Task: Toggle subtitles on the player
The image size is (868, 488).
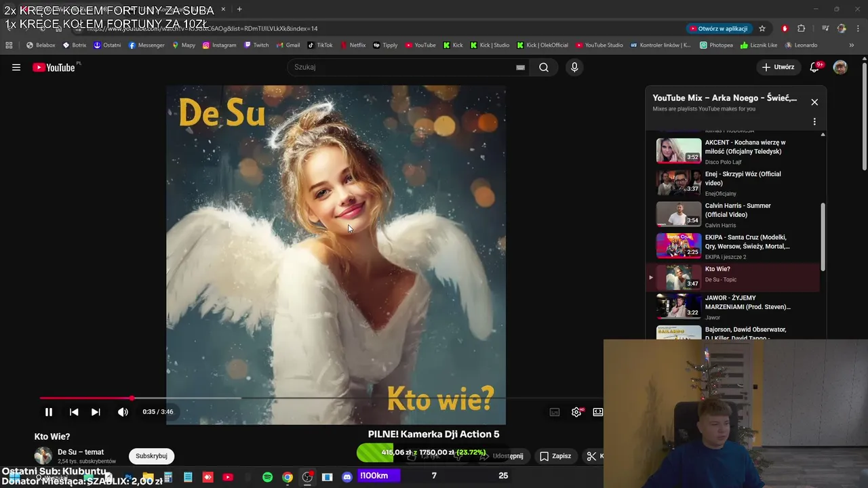Action: coord(555,412)
